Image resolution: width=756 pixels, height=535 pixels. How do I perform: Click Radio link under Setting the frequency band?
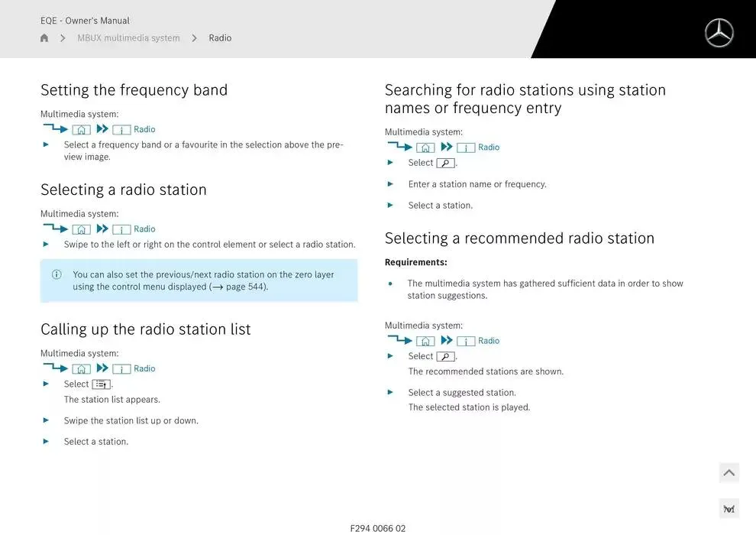pyautogui.click(x=144, y=130)
